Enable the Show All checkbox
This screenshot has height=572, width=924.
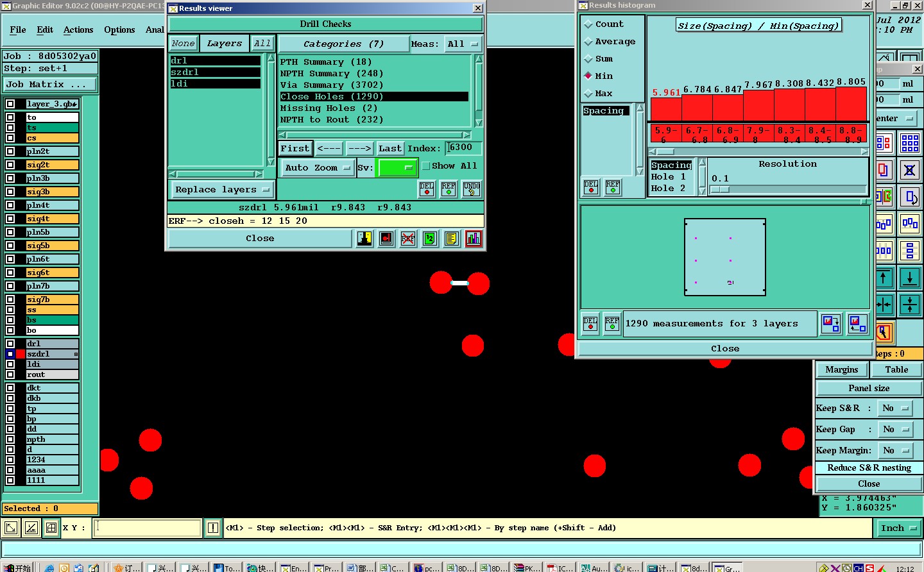[x=425, y=166]
